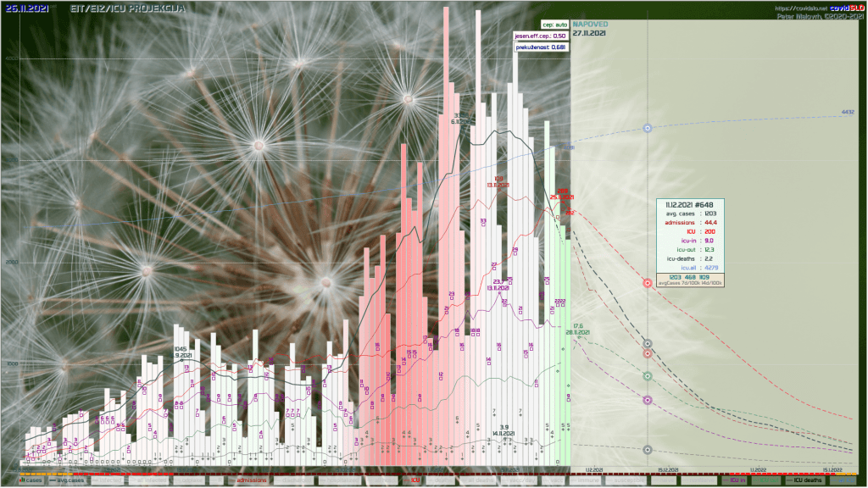Viewport: 868px width, 488px height.
Task: Click the 1.1.2022 date on timeline
Action: click(758, 469)
